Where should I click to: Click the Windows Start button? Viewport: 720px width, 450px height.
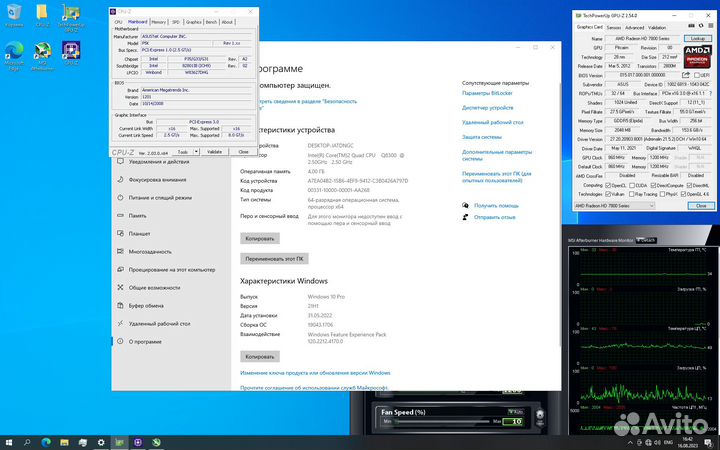[8, 442]
